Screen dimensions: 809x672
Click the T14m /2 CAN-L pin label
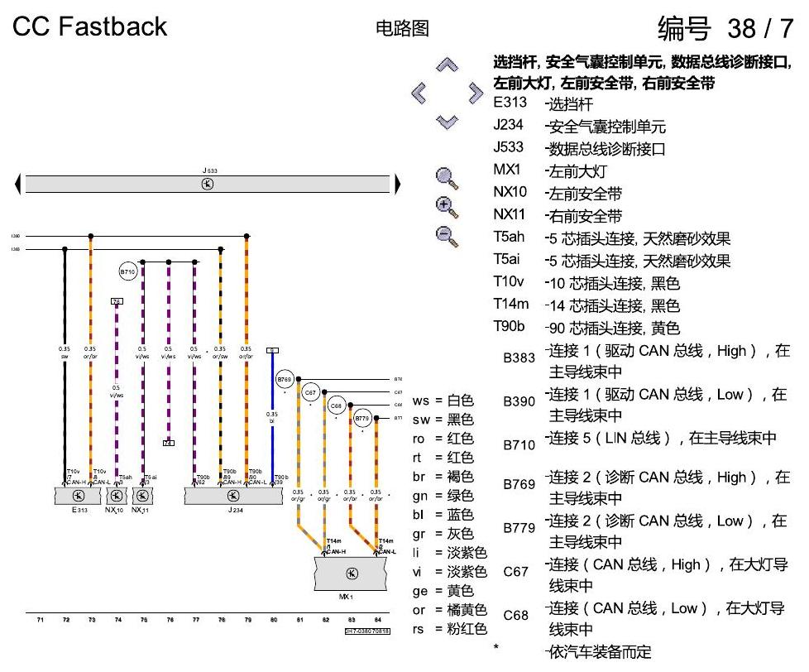[387, 546]
